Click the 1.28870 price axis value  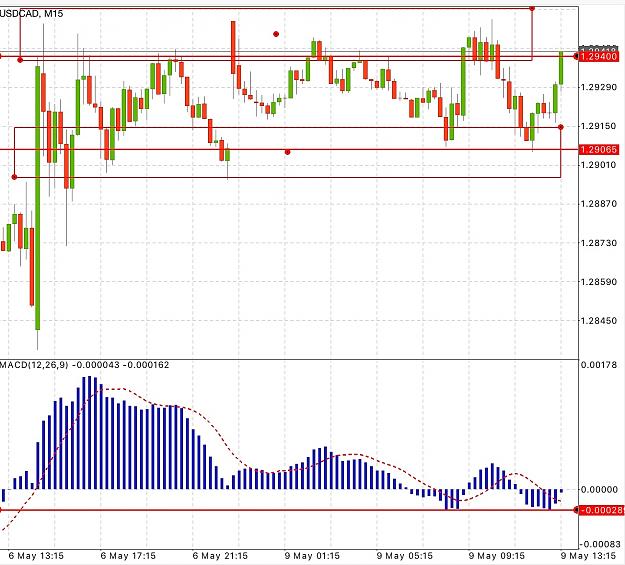pyautogui.click(x=599, y=204)
